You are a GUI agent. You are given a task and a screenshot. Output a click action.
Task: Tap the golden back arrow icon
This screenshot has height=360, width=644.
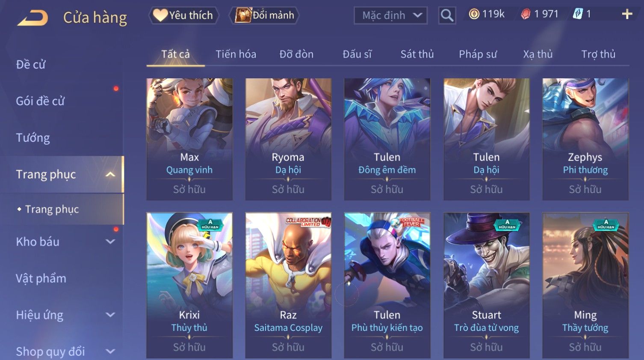(32, 18)
